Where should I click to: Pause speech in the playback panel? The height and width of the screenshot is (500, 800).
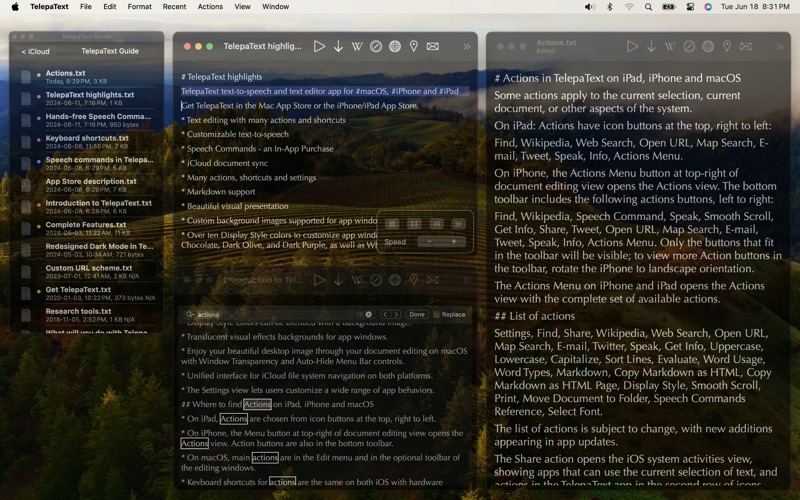coord(414,224)
